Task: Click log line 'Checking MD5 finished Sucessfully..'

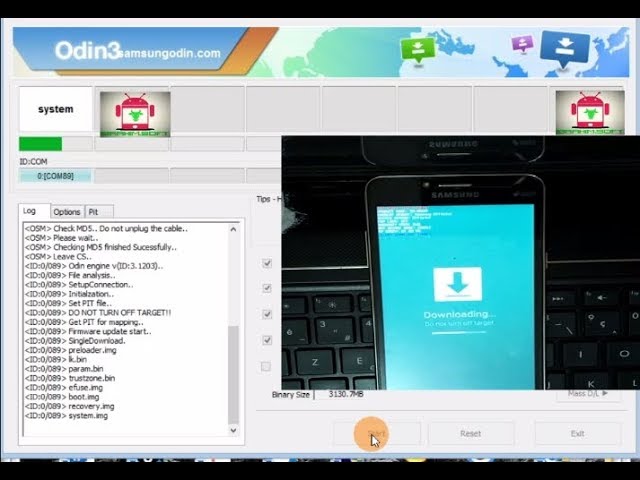Action: tap(101, 247)
